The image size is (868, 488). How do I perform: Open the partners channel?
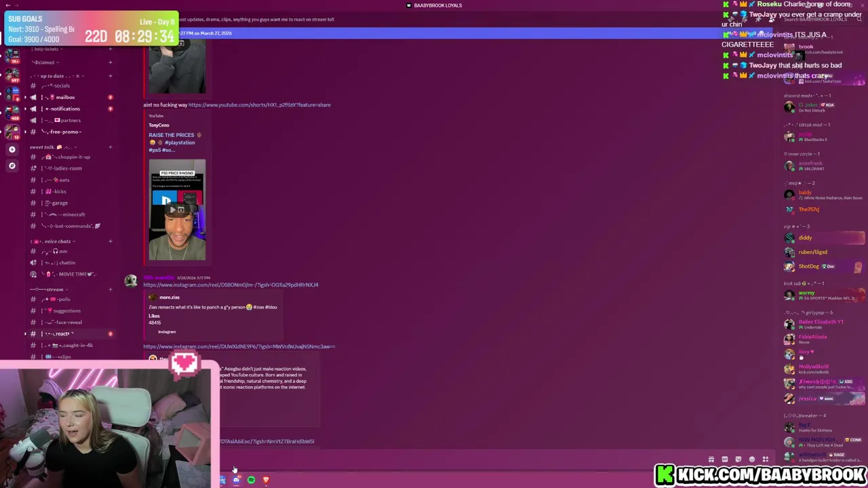pos(71,120)
